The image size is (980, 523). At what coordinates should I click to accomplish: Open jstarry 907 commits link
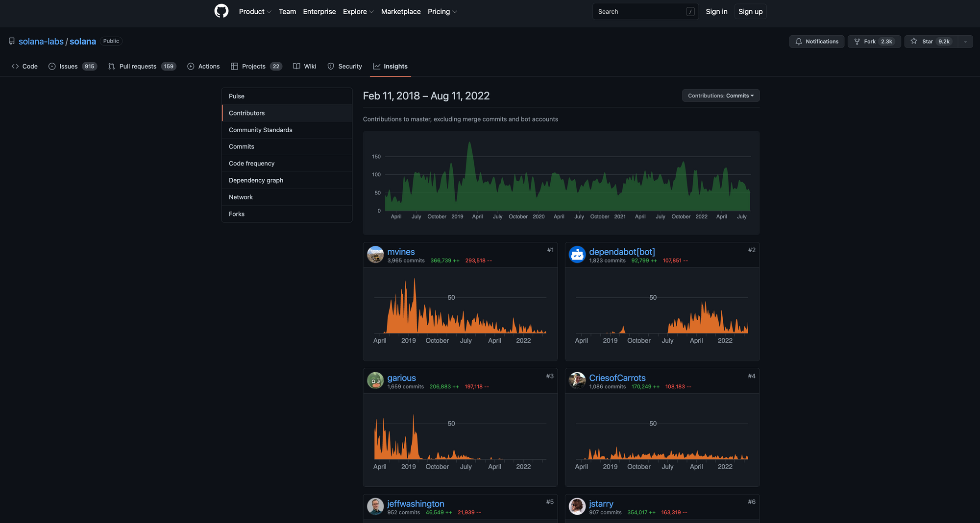(605, 512)
